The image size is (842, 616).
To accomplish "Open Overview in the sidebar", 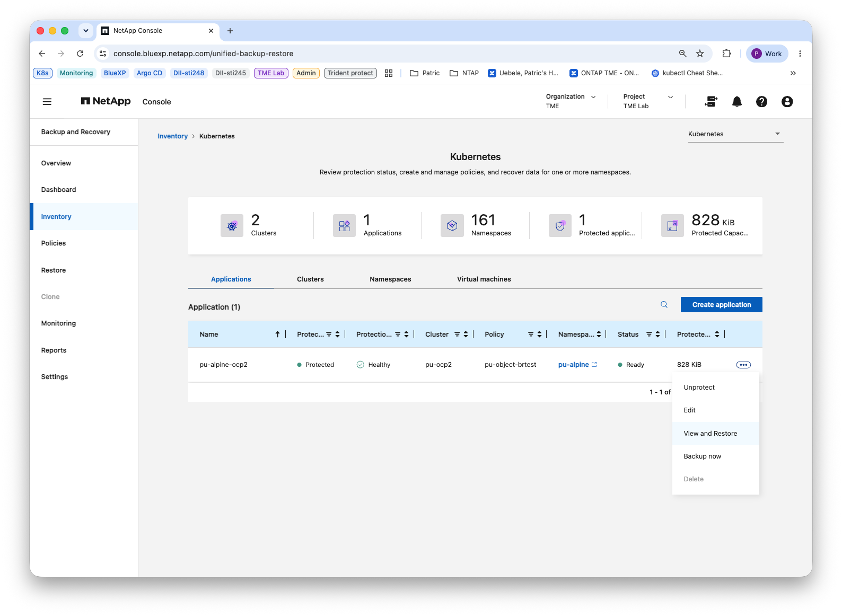I will [84, 163].
